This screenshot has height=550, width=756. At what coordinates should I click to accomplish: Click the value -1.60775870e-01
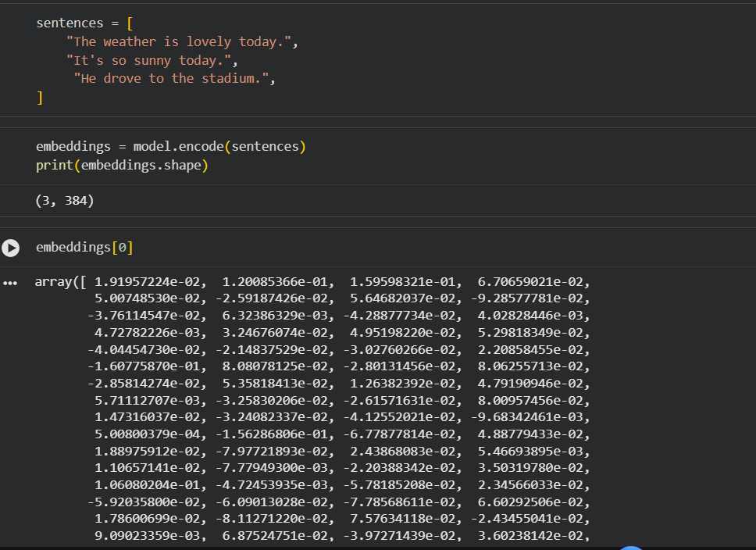point(144,366)
